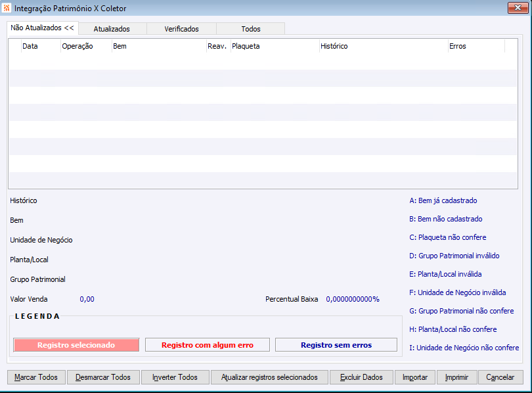Click the app icon in title bar

click(x=7, y=7)
